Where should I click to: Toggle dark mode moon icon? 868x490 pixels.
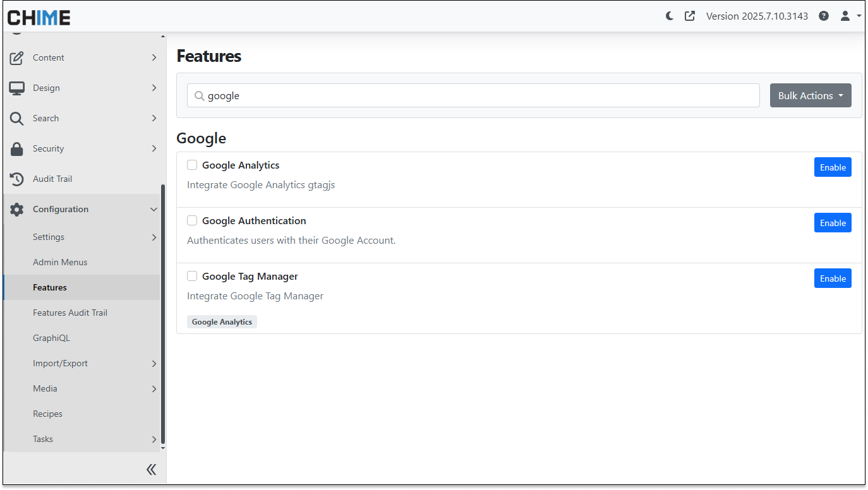pyautogui.click(x=670, y=16)
